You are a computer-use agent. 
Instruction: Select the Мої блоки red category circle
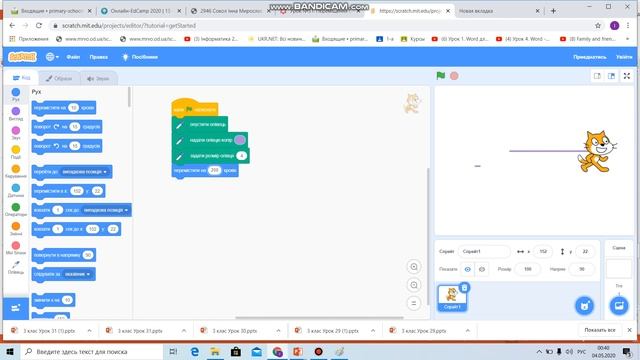pyautogui.click(x=16, y=245)
